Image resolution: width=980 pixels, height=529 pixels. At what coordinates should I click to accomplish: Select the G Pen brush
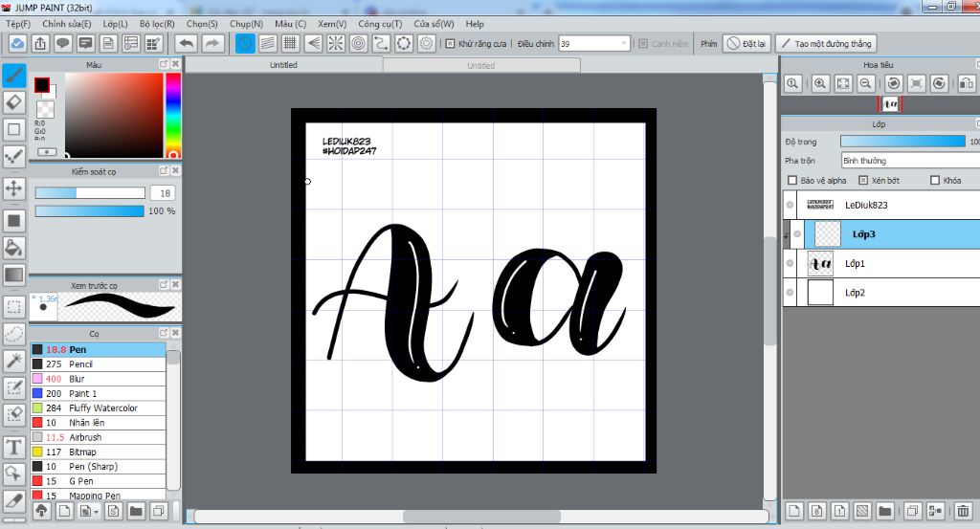[x=99, y=481]
